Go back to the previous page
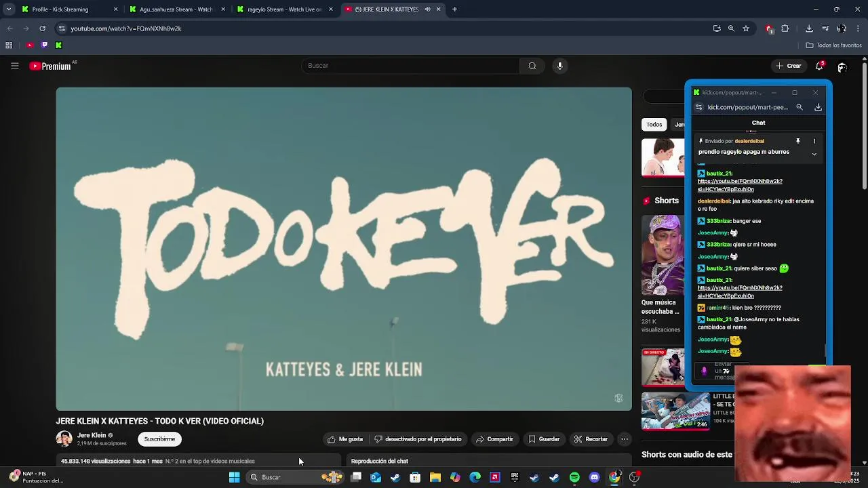Viewport: 868px width, 488px height. click(10, 28)
